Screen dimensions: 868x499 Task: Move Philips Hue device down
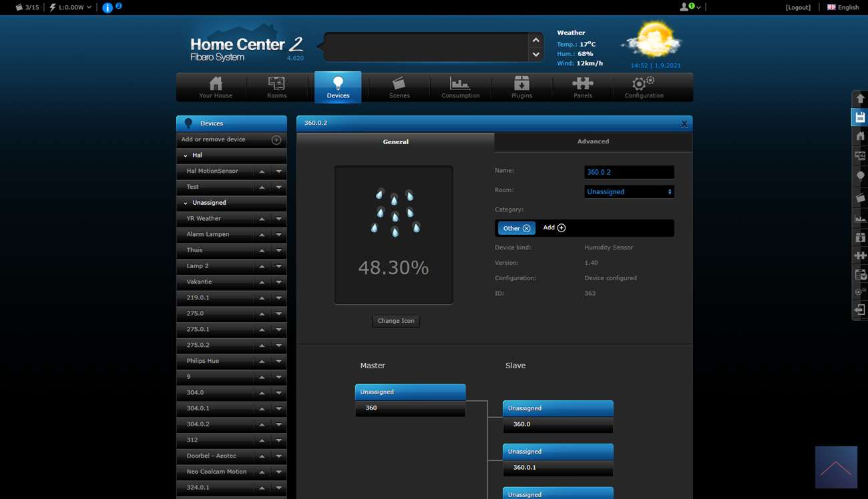coord(278,361)
